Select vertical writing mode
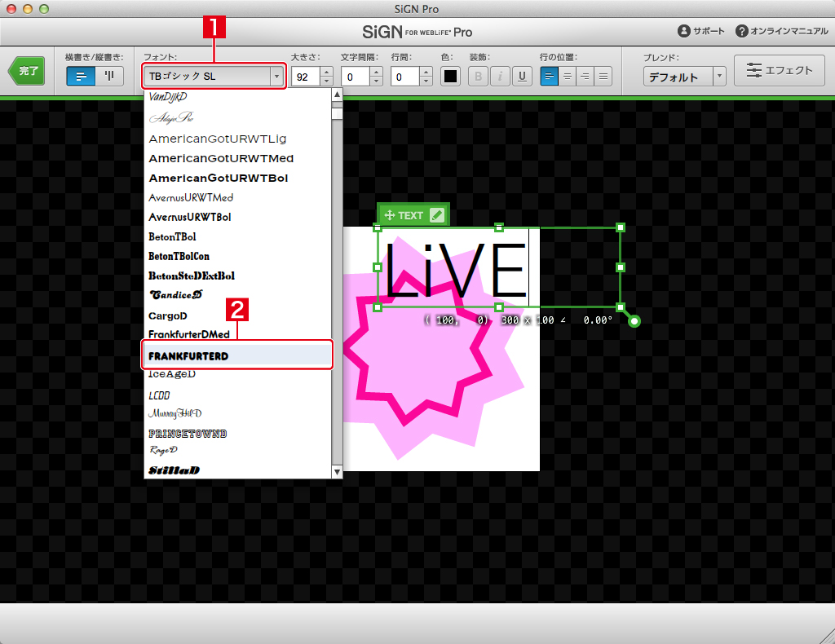 click(110, 76)
